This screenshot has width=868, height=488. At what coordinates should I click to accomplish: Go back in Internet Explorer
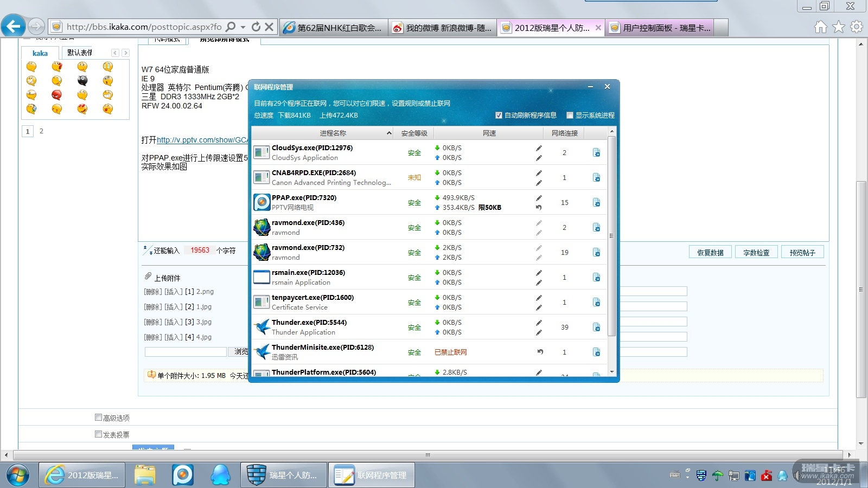(13, 26)
